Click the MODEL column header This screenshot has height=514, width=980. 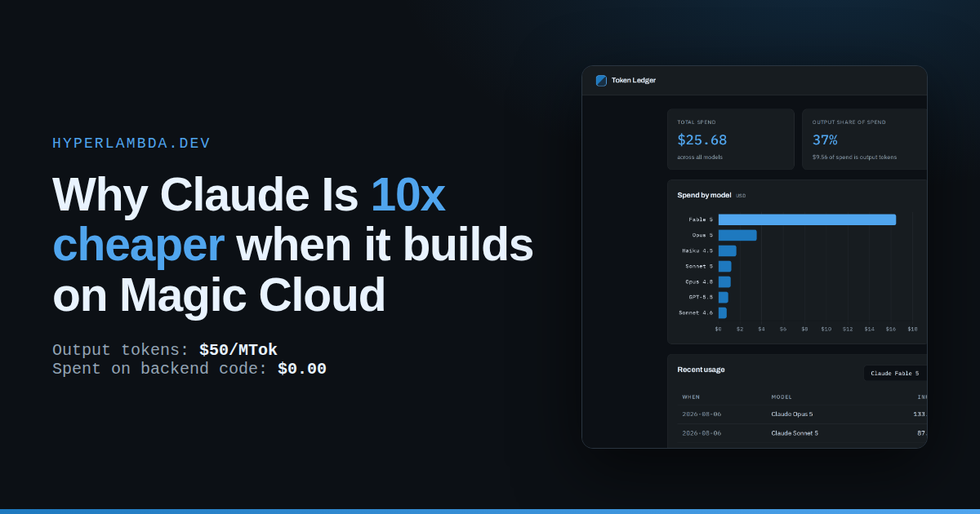pyautogui.click(x=782, y=397)
